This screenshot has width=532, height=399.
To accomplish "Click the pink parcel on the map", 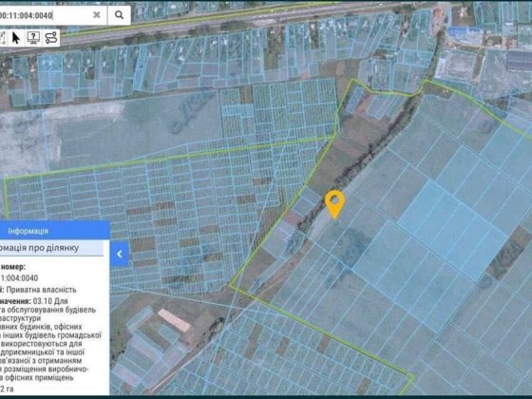I will [175, 320].
